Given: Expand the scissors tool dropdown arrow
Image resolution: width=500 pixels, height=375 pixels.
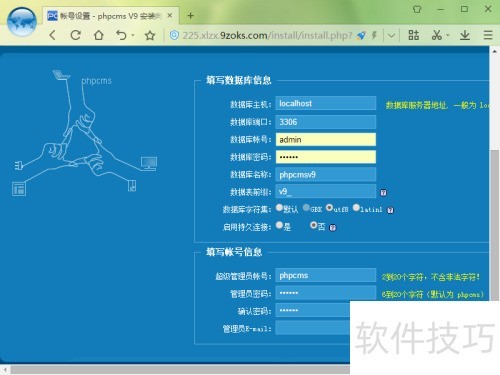Looking at the screenshot, I should pos(448,35).
